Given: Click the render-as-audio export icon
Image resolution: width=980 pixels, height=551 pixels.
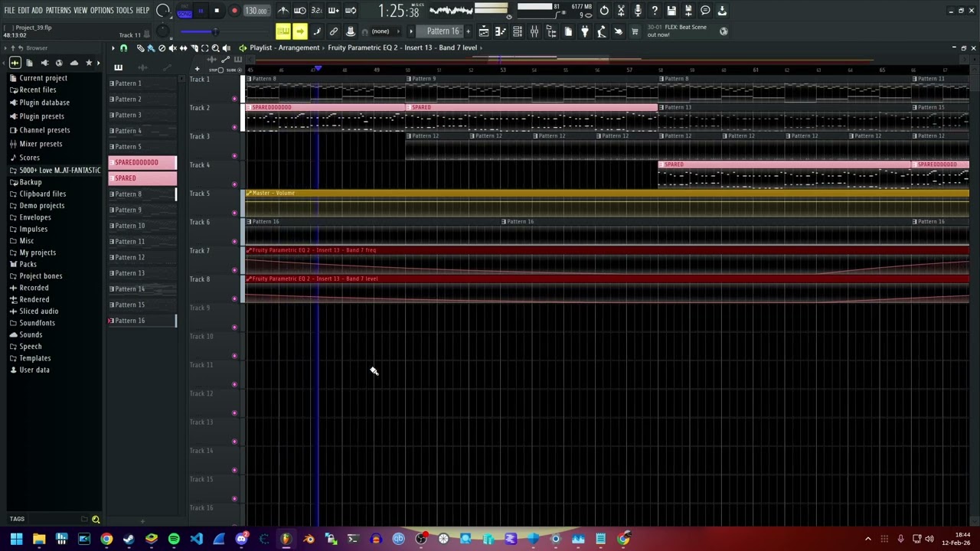Looking at the screenshot, I should pos(688,11).
